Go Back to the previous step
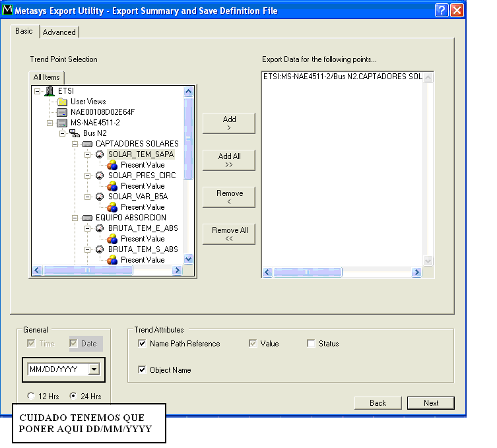 (x=378, y=403)
